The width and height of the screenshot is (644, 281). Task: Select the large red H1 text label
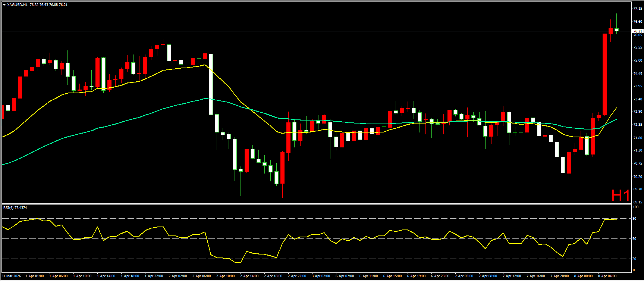tap(621, 196)
